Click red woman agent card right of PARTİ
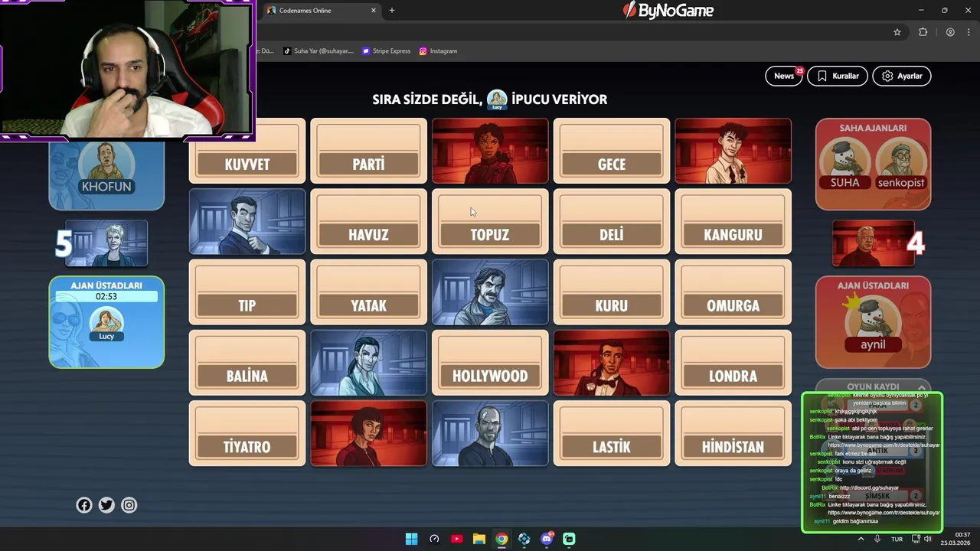This screenshot has height=551, width=980. tap(490, 151)
